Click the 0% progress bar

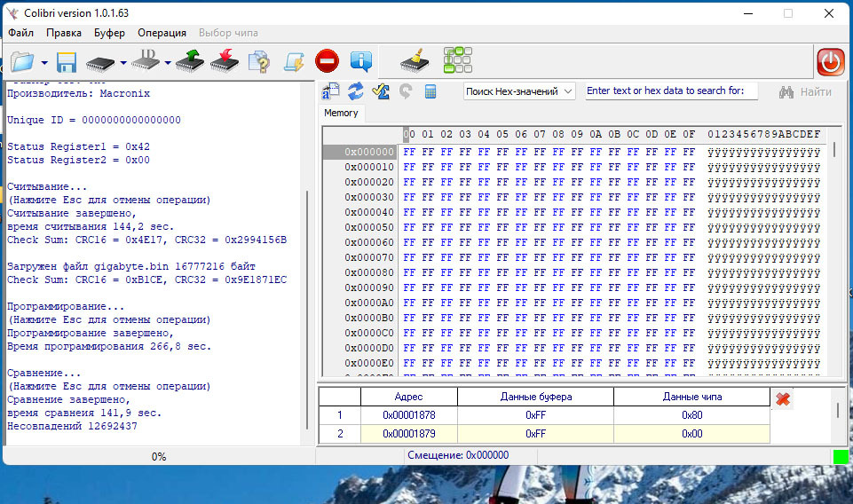click(x=159, y=457)
